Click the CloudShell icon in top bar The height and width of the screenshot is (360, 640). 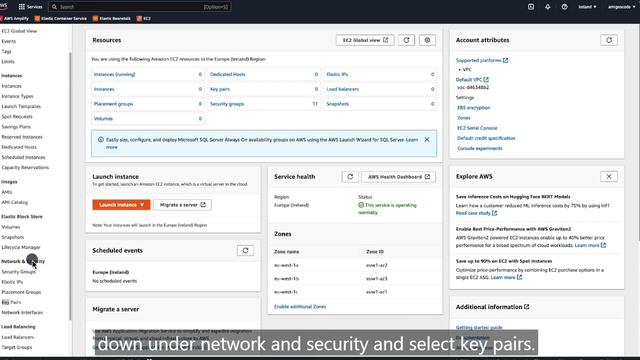pos(531,7)
